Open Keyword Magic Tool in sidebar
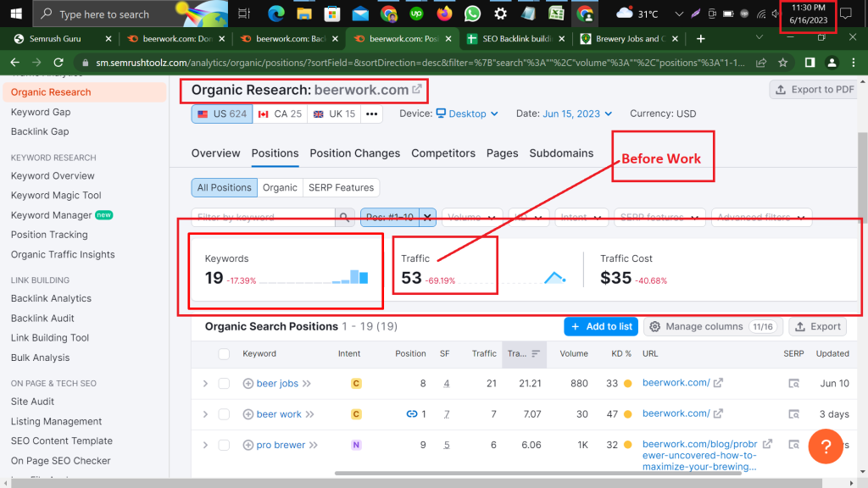The height and width of the screenshot is (488, 868). 56,196
